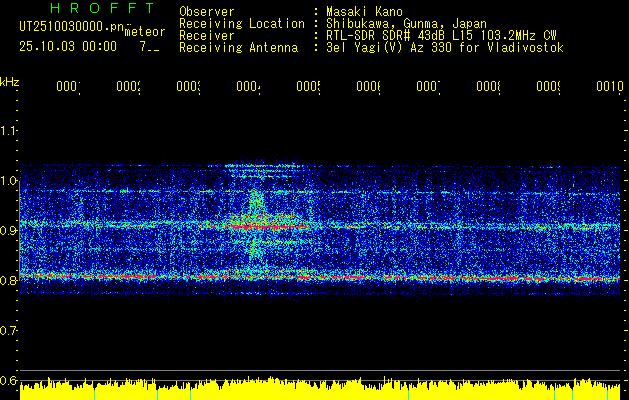629x400 pixels.
Task: Select 3el Yagi antenna description text
Action: tap(445, 48)
